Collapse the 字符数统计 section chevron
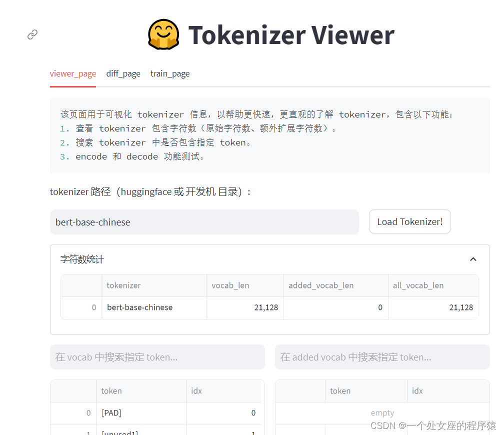Image resolution: width=504 pixels, height=435 pixels. click(x=473, y=259)
